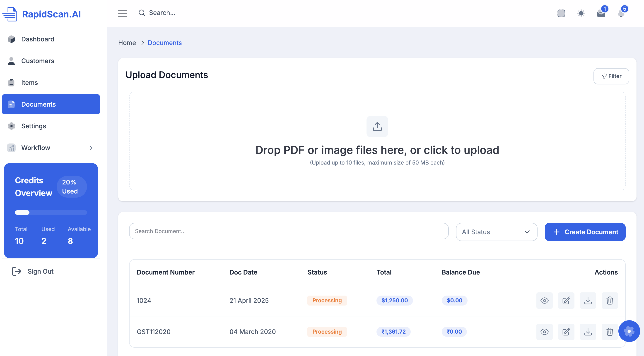Click the Search Document input field
The image size is (644, 356).
point(289,231)
